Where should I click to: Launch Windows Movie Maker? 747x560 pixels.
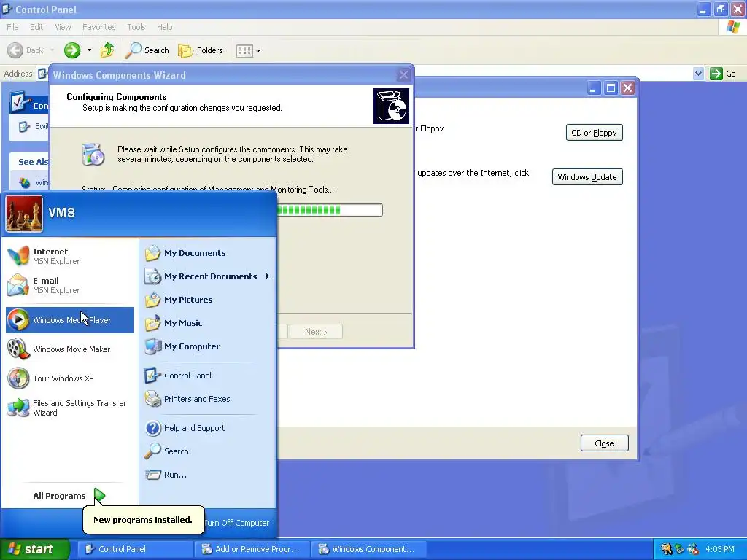click(69, 349)
